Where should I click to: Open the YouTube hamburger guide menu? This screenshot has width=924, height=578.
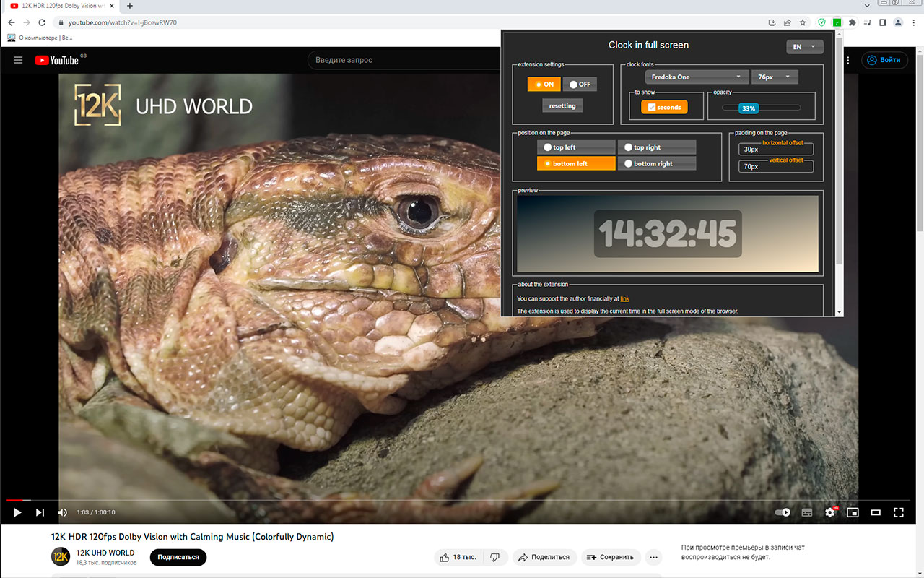click(x=18, y=60)
